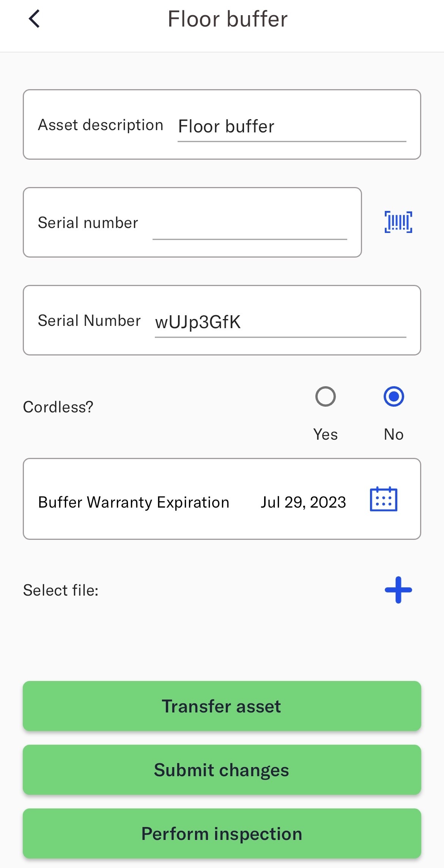Tap the "Select file:" label
Screen dimensions: 444x868
[61, 590]
